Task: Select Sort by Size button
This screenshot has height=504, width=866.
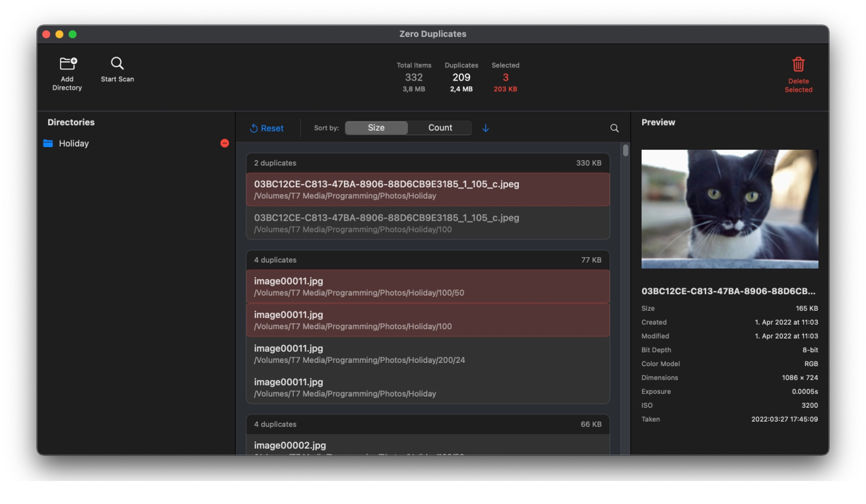Action: coord(376,128)
